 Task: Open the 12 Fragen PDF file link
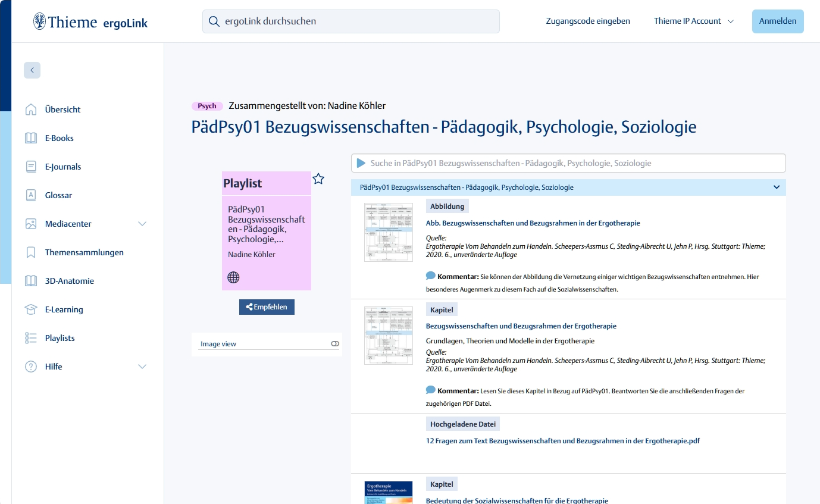(x=562, y=441)
